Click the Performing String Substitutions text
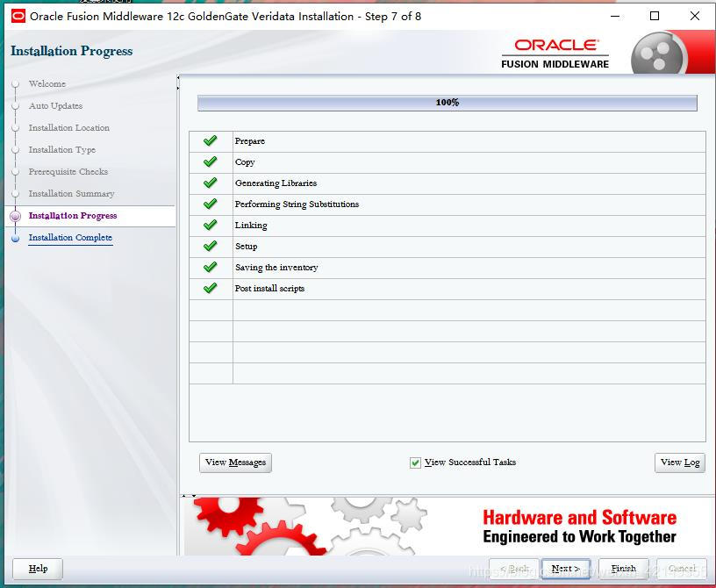The width and height of the screenshot is (716, 588). pos(297,204)
